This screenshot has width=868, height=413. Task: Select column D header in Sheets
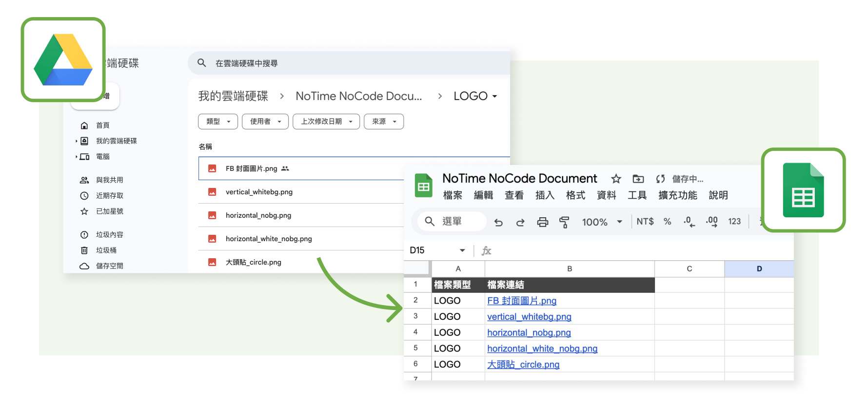pos(759,269)
